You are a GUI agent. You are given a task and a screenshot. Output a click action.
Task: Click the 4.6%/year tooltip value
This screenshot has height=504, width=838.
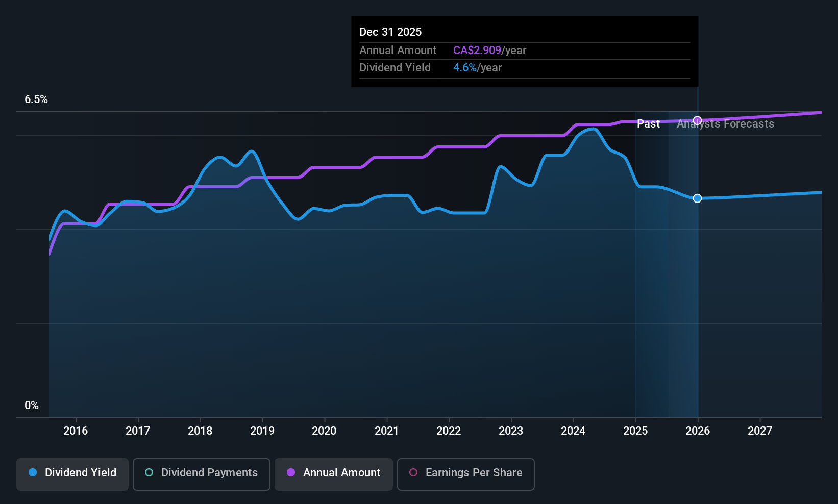pyautogui.click(x=477, y=68)
